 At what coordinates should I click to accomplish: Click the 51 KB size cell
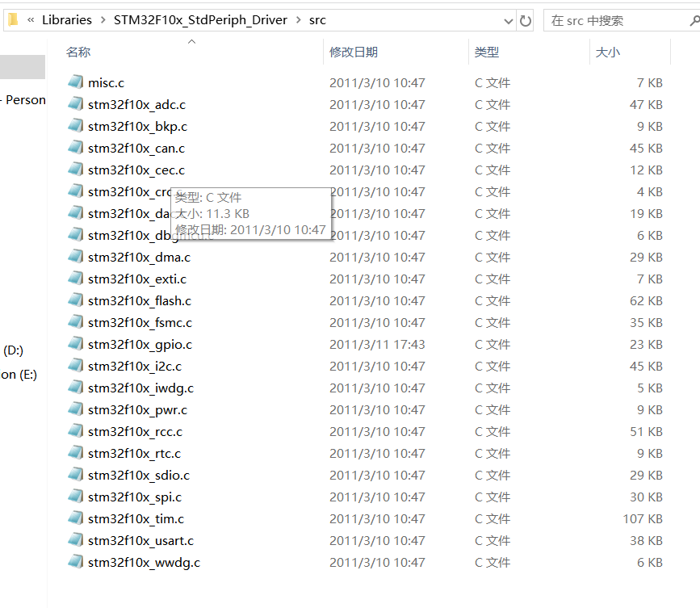[646, 432]
